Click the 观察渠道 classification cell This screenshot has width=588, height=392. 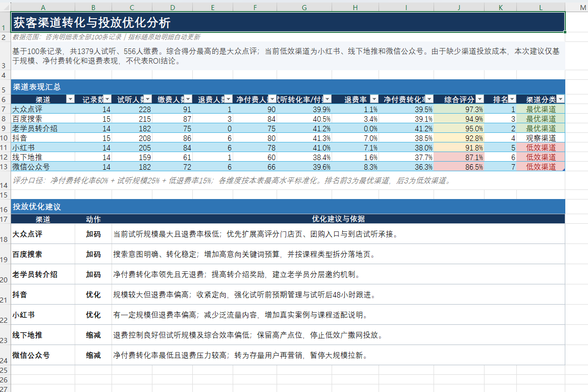541,138
